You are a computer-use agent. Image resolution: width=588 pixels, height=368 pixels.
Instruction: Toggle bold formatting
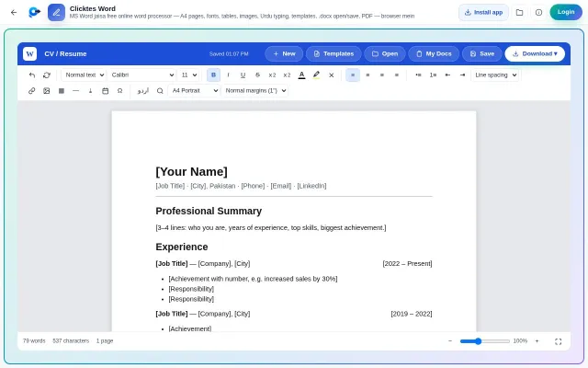tap(213, 75)
